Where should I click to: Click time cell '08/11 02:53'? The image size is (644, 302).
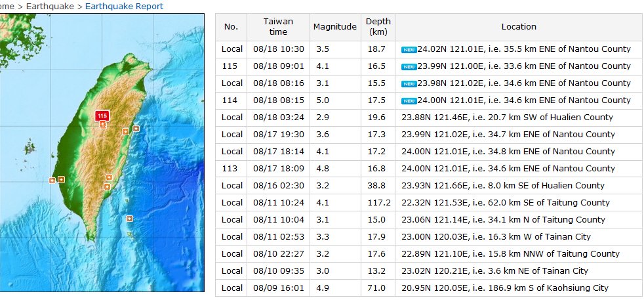[x=279, y=236]
